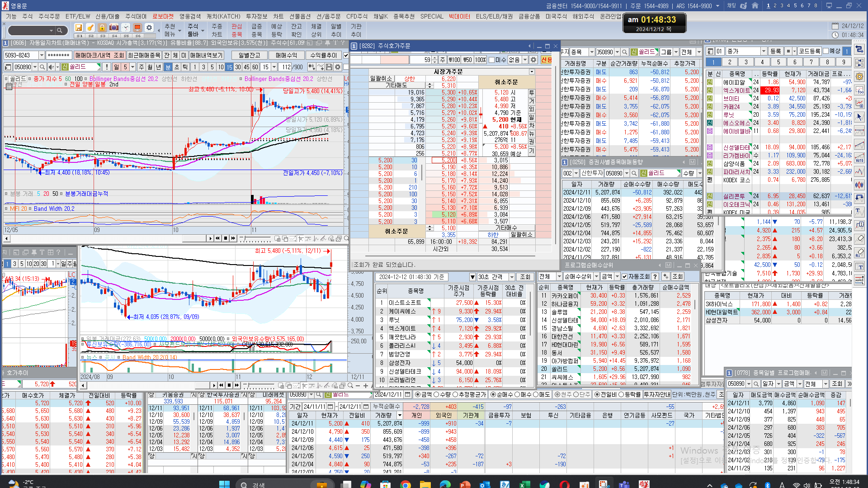Viewport: 868px width, 488px height.
Task: Click the search magnifier in the top search box
Action: [59, 31]
